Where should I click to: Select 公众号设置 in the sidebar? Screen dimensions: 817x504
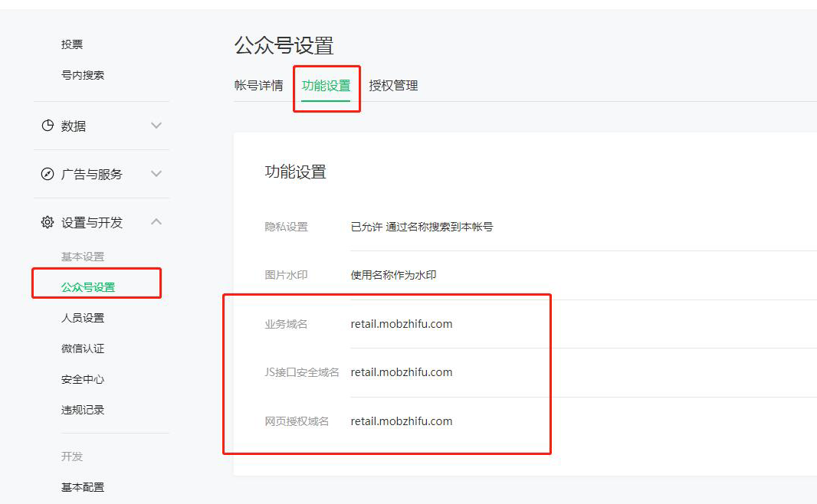point(88,287)
